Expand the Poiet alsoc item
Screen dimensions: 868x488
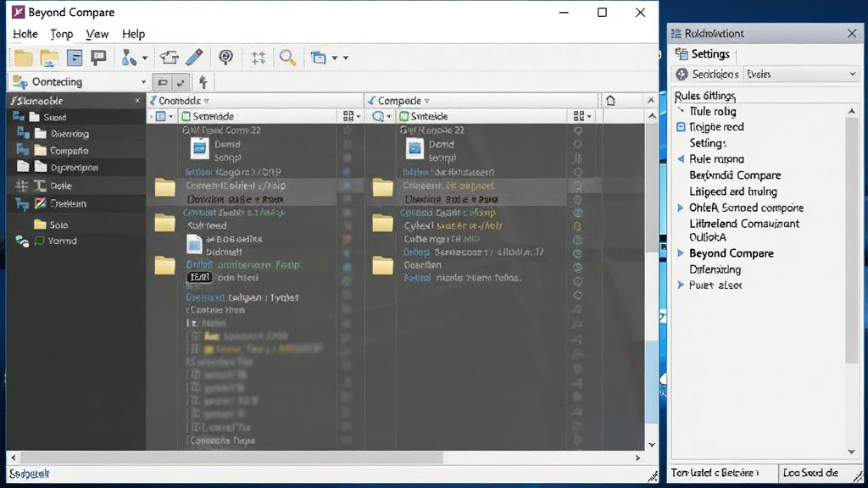[x=681, y=285]
